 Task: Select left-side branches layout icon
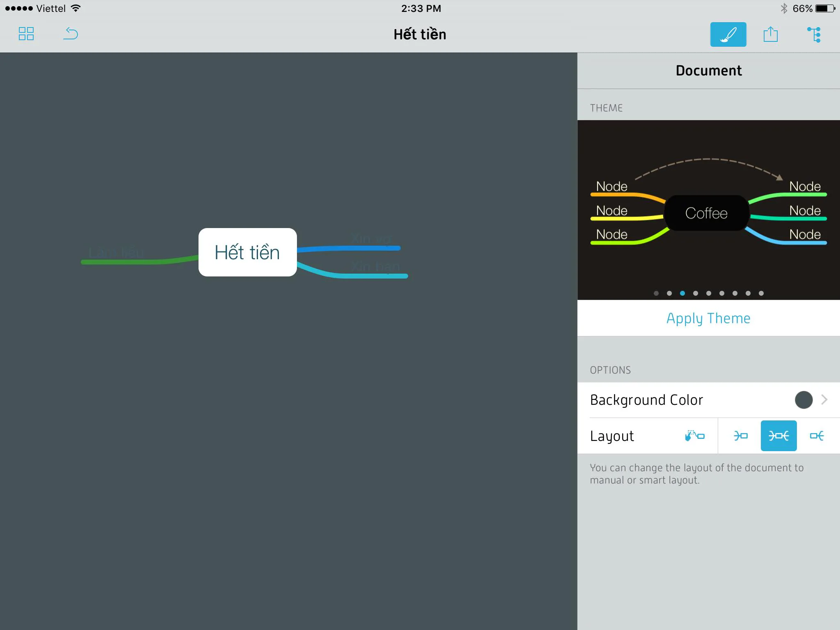[741, 436]
